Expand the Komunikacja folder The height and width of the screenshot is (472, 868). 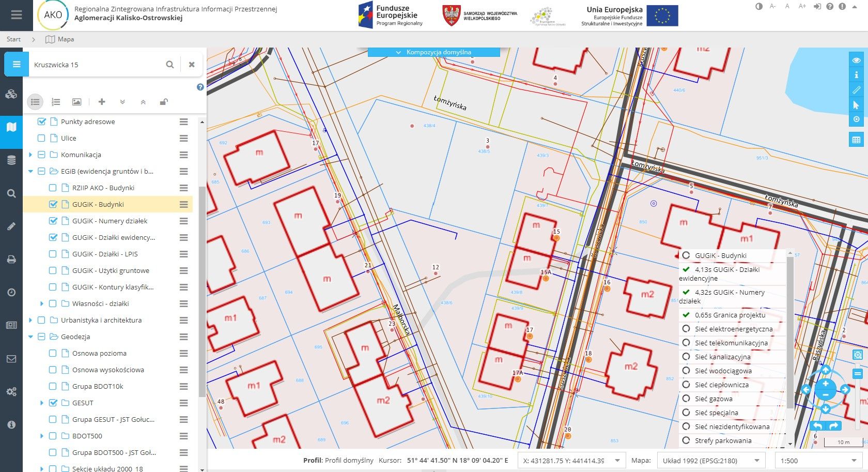click(30, 155)
